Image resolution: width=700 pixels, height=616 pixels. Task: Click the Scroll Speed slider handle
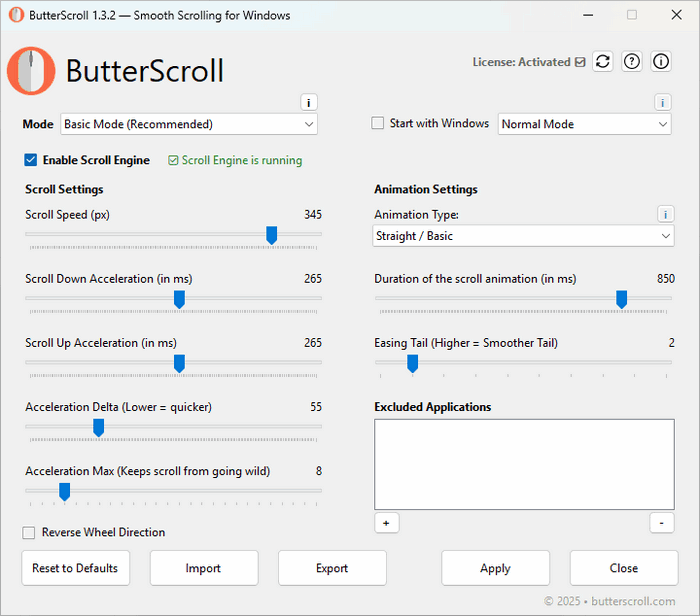271,235
